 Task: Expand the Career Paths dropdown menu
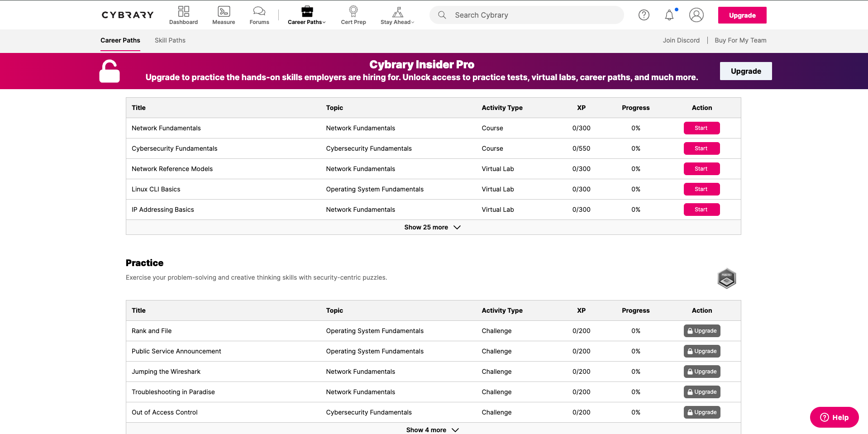pos(307,15)
